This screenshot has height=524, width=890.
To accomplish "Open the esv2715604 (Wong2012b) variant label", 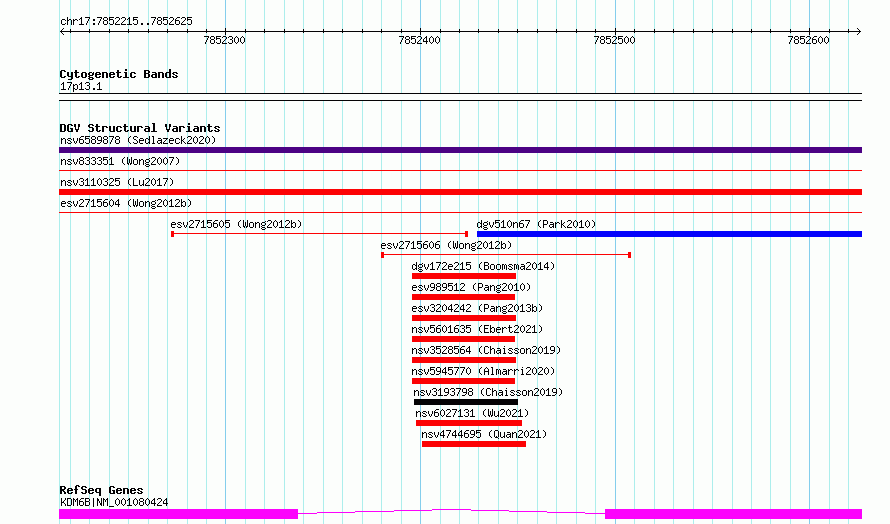I will 126,203.
